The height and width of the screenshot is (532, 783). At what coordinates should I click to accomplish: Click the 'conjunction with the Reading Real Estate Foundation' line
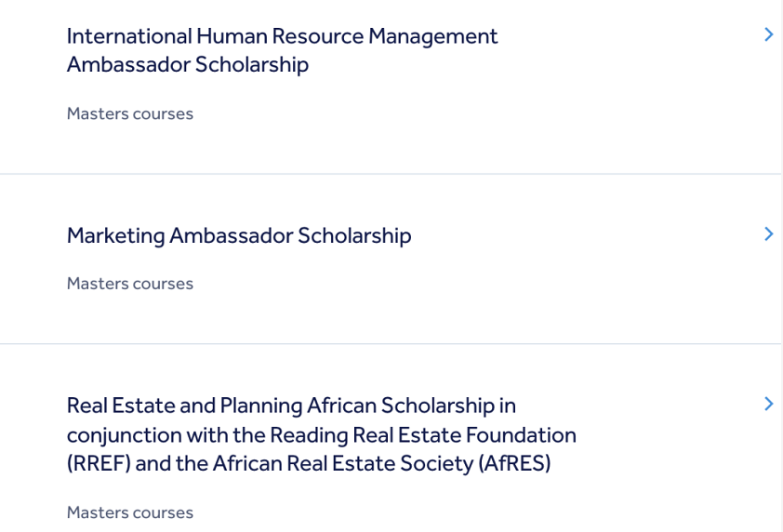click(322, 435)
